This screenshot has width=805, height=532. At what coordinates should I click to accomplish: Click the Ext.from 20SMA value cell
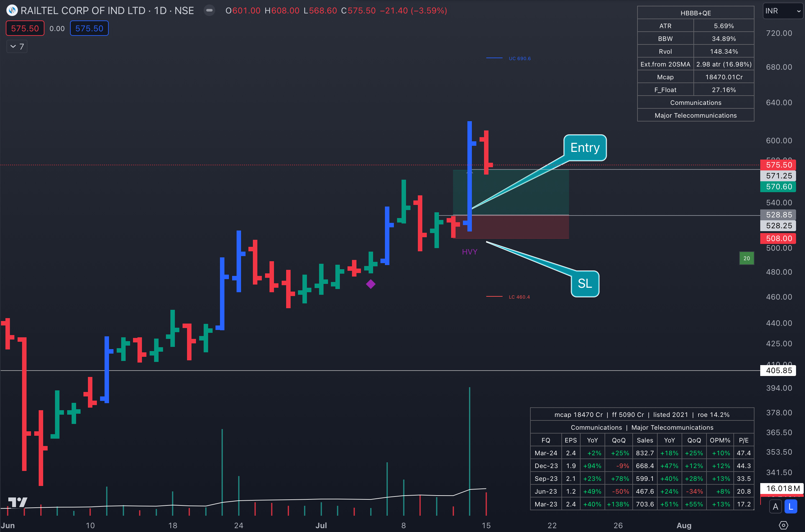click(x=723, y=64)
